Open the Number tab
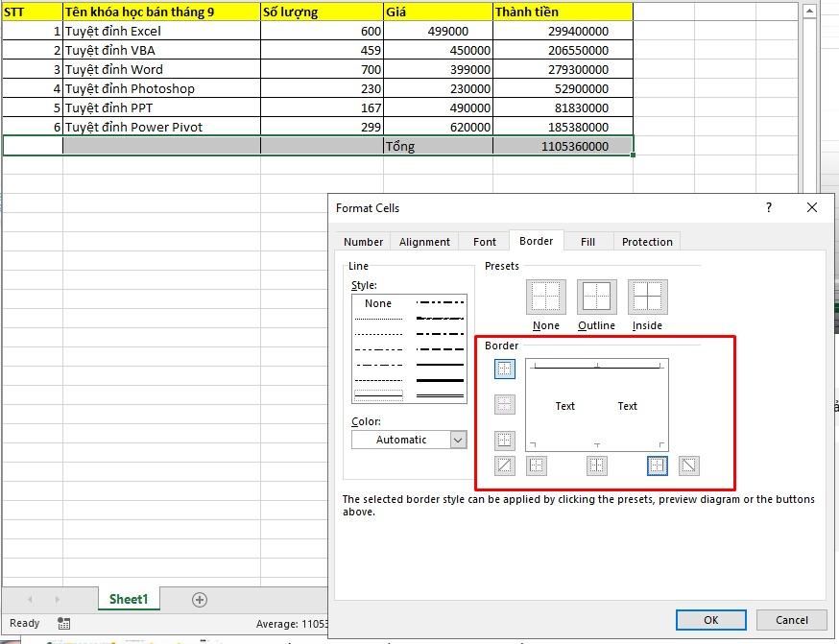The width and height of the screenshot is (839, 644). click(x=365, y=241)
